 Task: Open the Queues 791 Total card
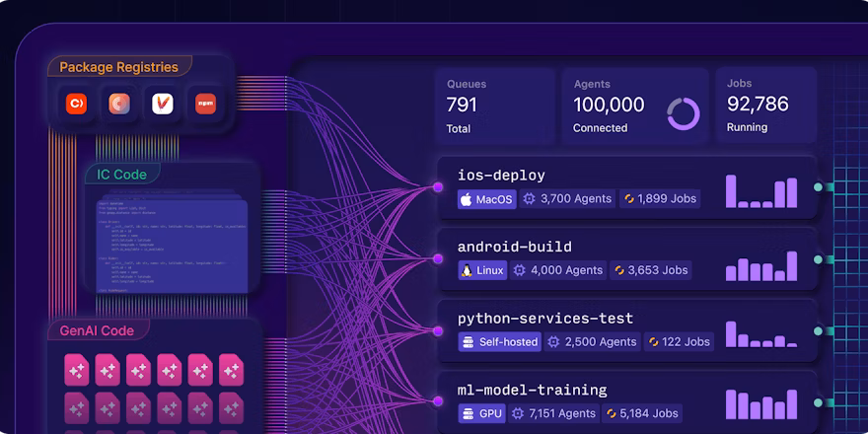[495, 107]
